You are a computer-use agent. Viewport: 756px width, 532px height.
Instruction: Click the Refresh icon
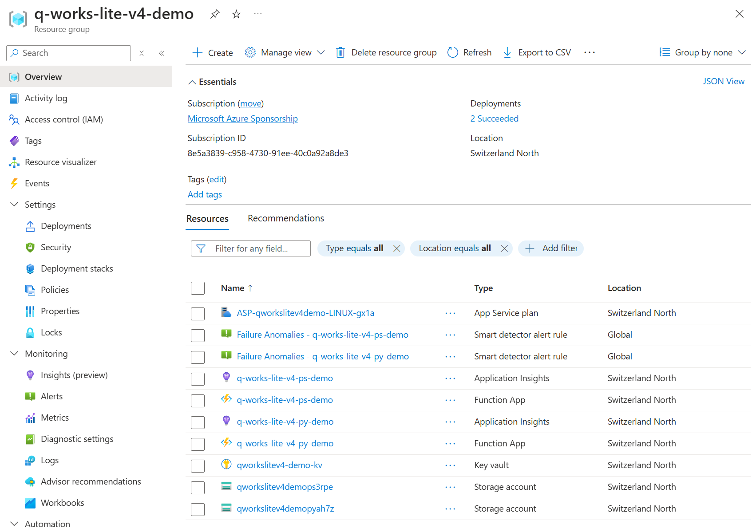click(x=452, y=52)
